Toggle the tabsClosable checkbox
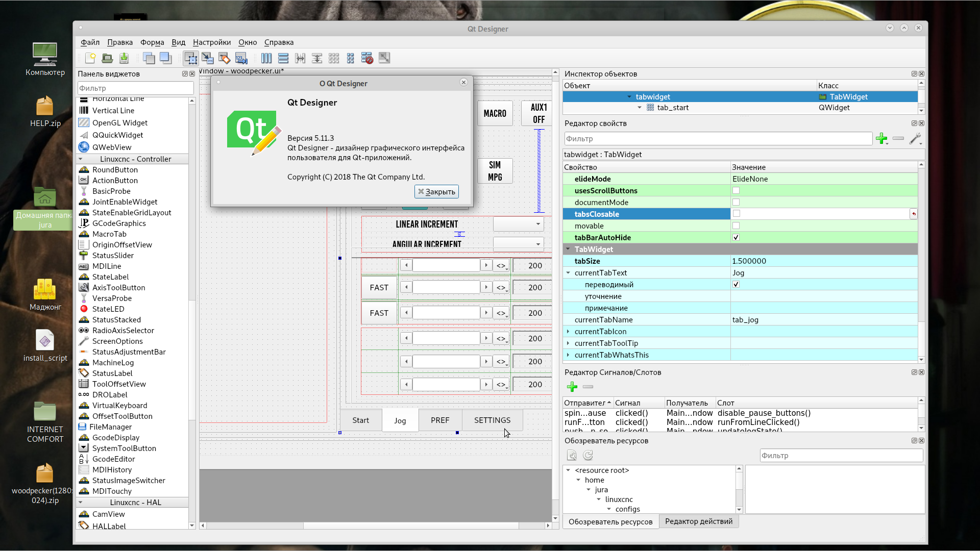The height and width of the screenshot is (551, 980). pos(736,214)
